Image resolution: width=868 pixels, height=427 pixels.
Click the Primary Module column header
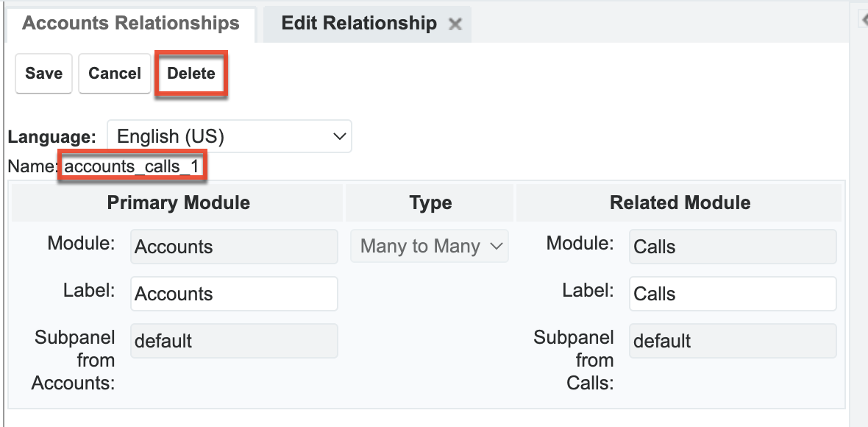pyautogui.click(x=179, y=202)
